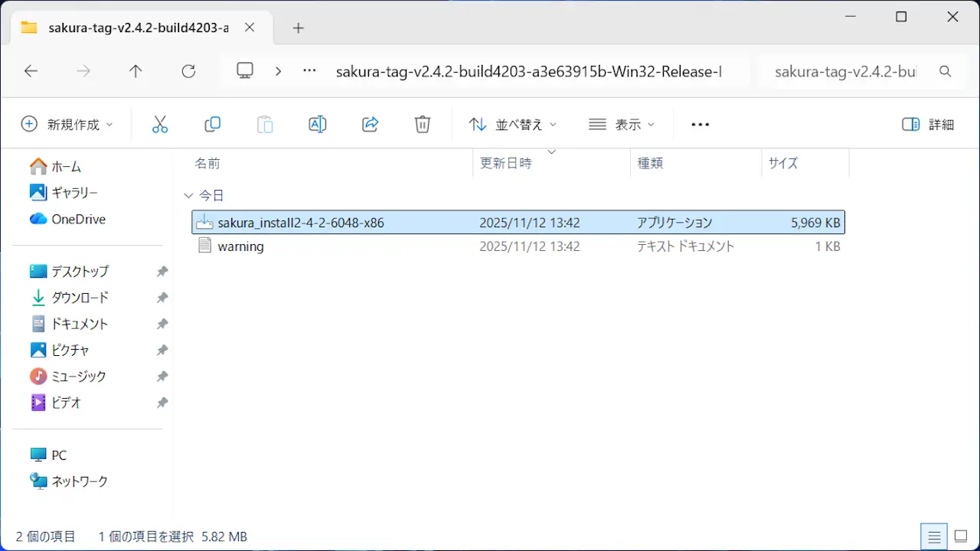Toggle the 詳細 details pane
The image size is (980, 551).
click(929, 124)
